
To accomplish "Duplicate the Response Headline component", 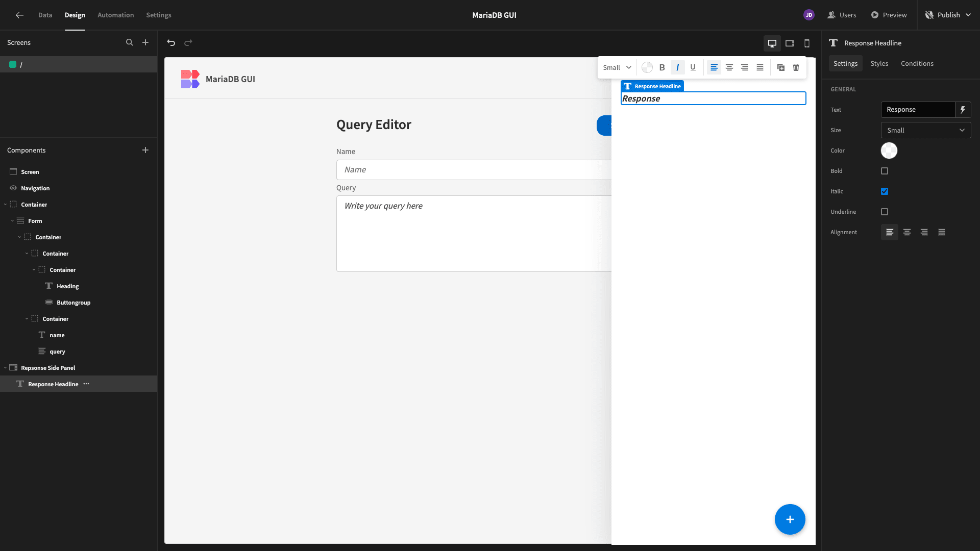I will click(x=781, y=67).
